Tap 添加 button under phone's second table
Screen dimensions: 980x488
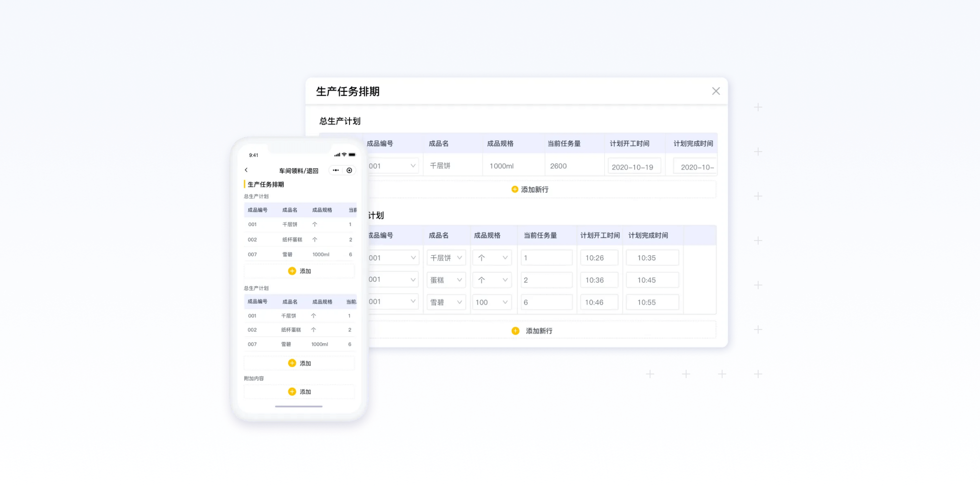point(299,363)
